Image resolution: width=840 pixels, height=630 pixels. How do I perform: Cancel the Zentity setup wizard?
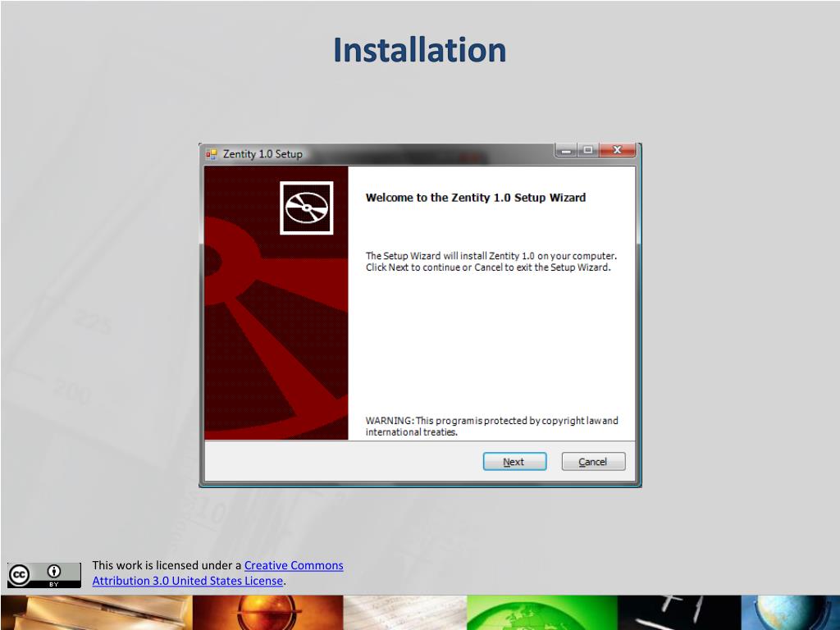point(593,461)
